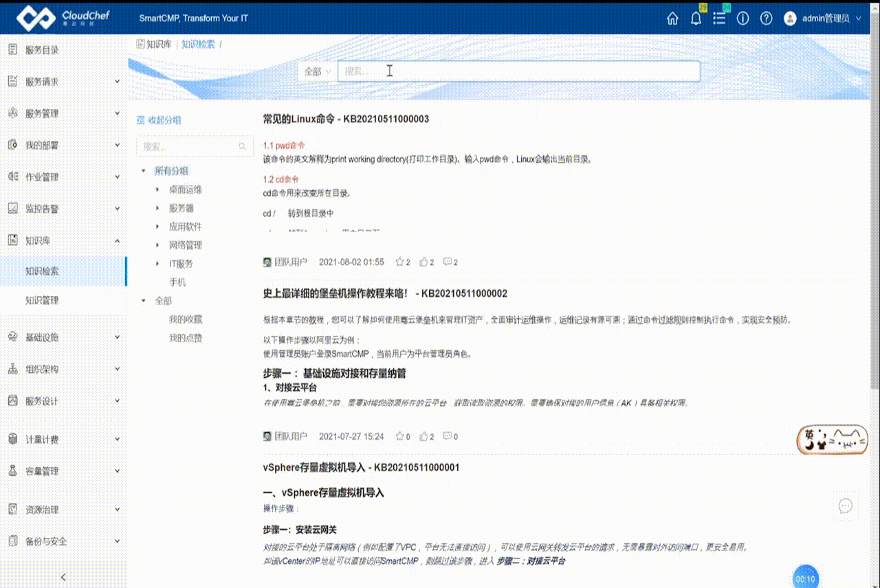Viewport: 880px width, 588px height.
Task: Select the 手机 group
Action: pyautogui.click(x=177, y=282)
